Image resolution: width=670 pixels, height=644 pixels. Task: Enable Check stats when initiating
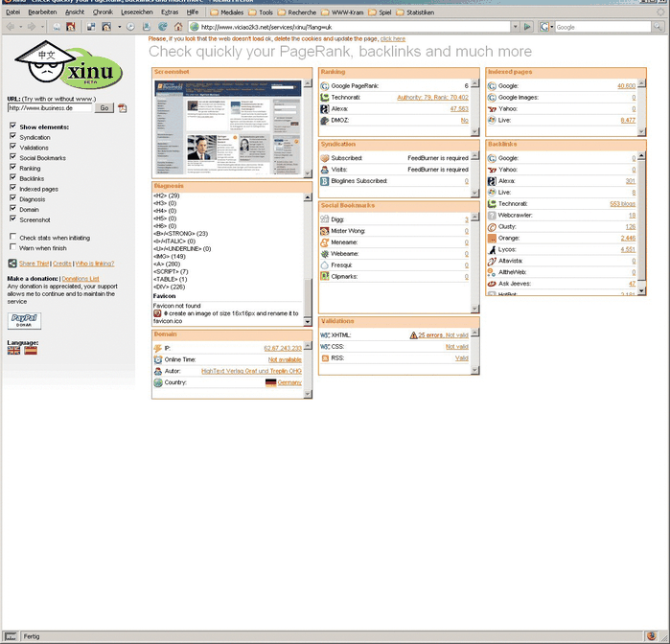(12, 237)
